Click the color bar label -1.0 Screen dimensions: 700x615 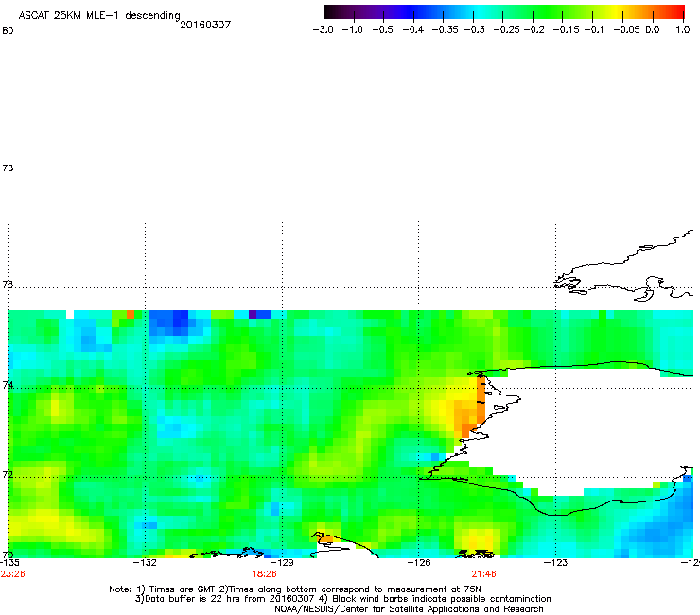point(353,30)
